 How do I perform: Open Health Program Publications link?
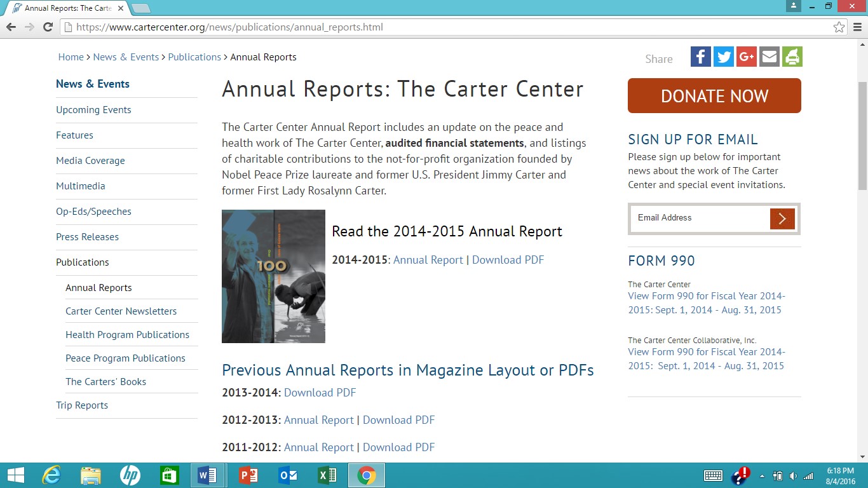click(x=127, y=335)
